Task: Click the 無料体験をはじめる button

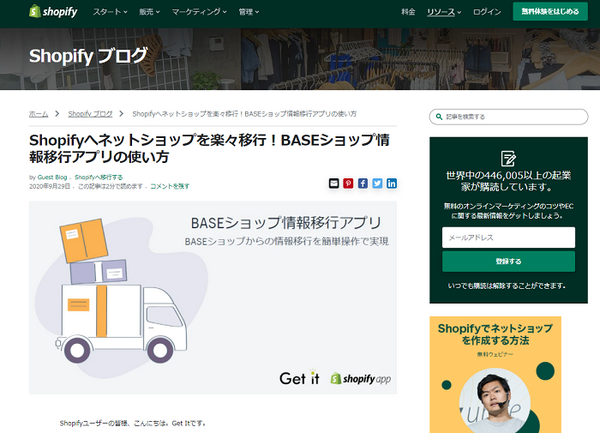Action: coord(550,11)
